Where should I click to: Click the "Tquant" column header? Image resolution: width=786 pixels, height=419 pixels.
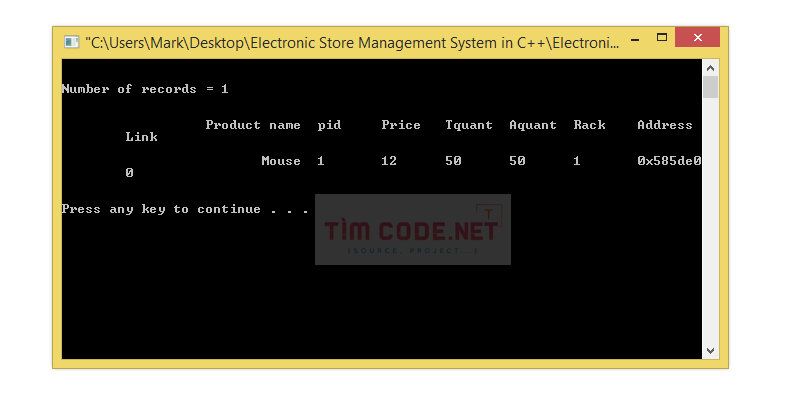(x=469, y=125)
